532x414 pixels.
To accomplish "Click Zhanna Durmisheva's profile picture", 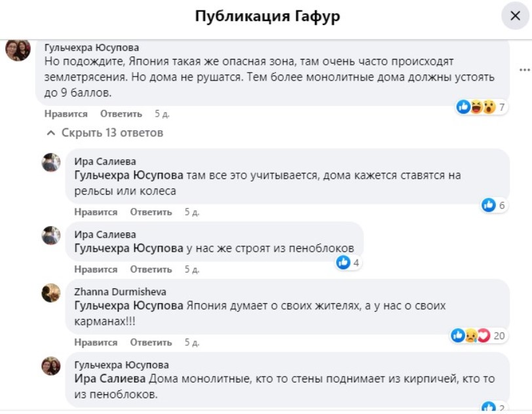I will coord(51,293).
